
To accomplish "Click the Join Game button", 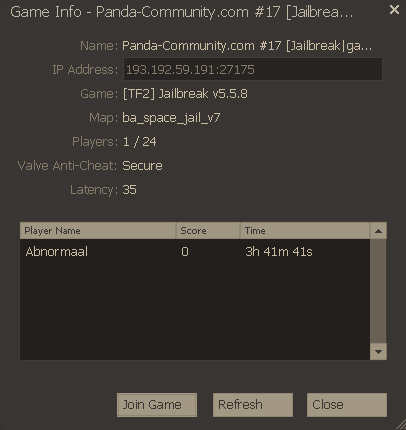I will (157, 405).
